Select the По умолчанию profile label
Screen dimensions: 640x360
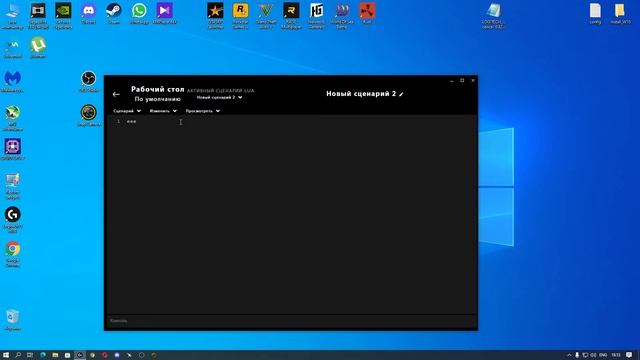pos(158,99)
